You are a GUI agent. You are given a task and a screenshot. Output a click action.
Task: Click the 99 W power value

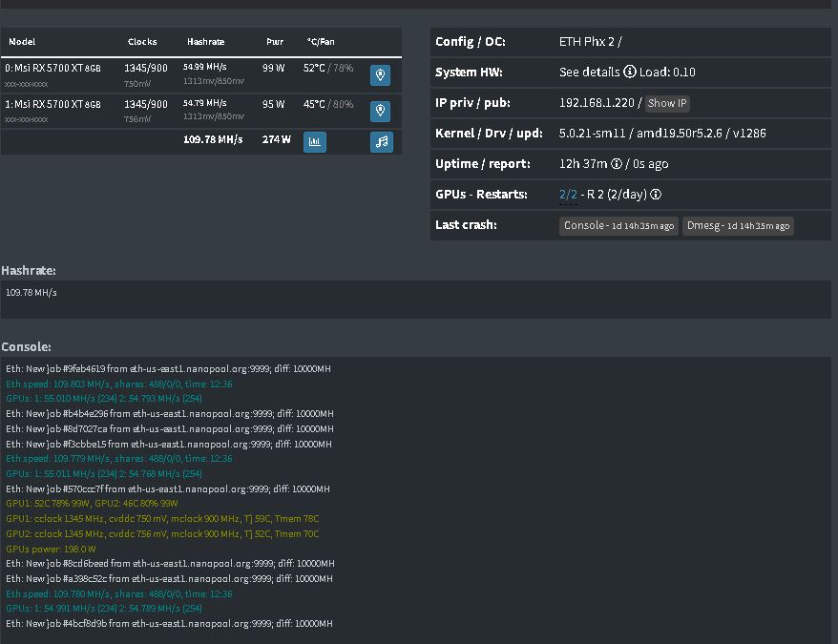pos(273,69)
